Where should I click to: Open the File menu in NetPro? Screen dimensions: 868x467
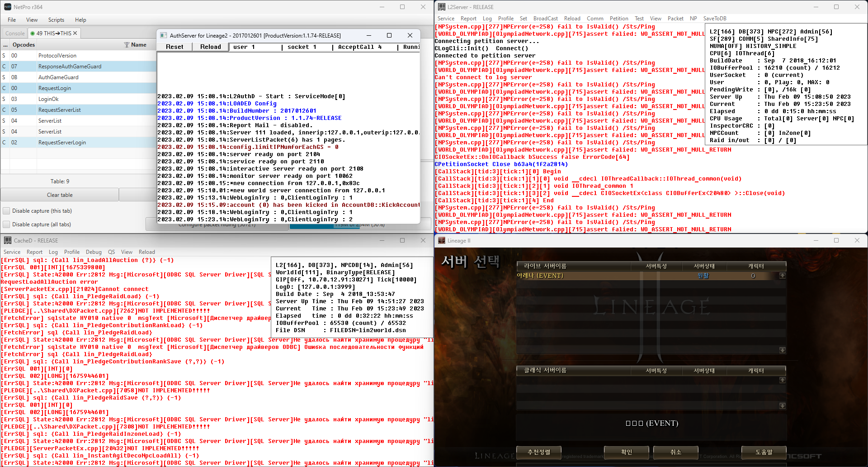(12, 20)
